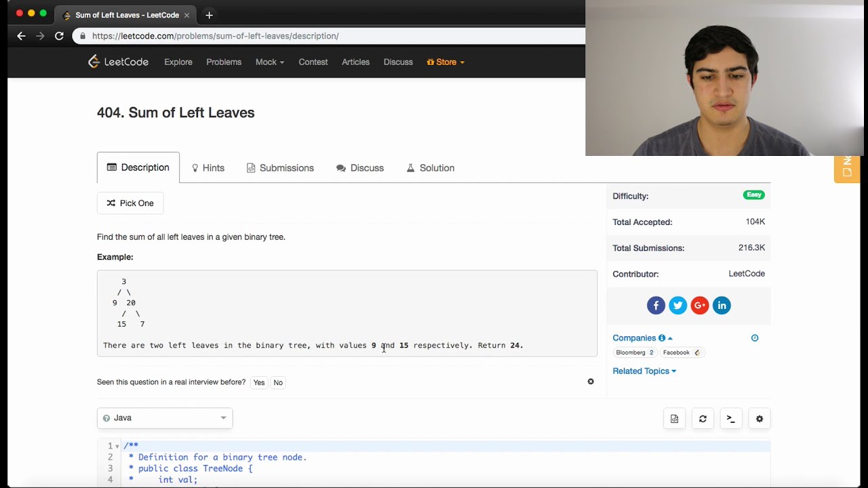Open Articles in the navigation bar
Image resolution: width=868 pixels, height=488 pixels.
pos(355,62)
